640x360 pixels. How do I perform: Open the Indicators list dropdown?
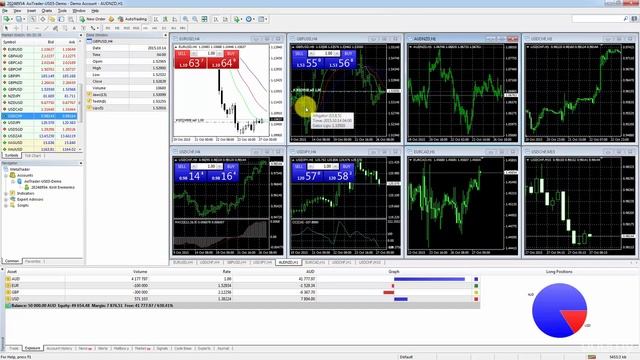click(241, 19)
